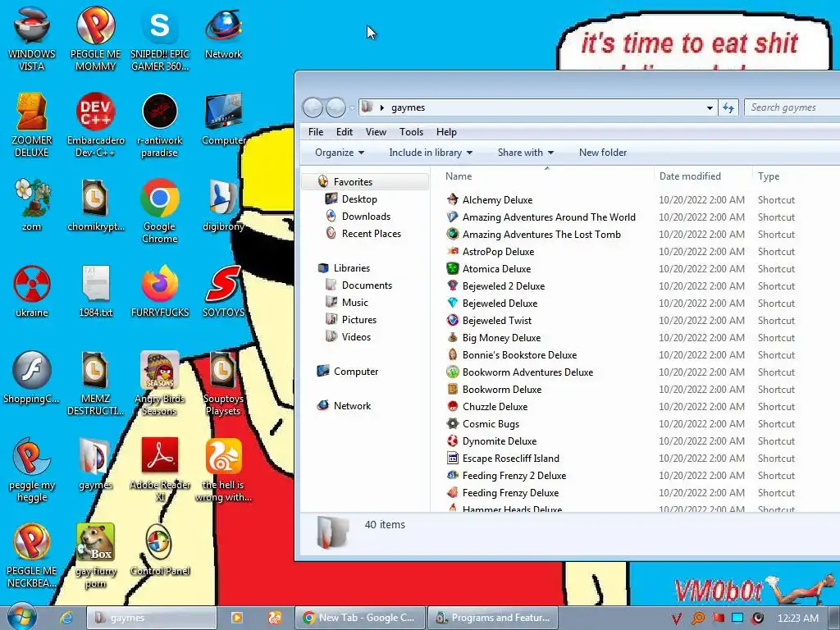The width and height of the screenshot is (840, 630).
Task: Sort by Date modified column header
Action: (x=702, y=176)
